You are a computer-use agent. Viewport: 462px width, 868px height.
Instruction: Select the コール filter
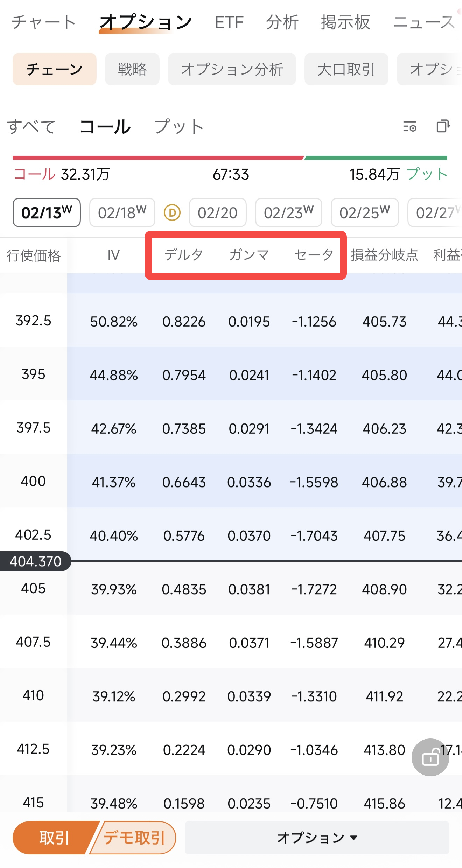105,126
